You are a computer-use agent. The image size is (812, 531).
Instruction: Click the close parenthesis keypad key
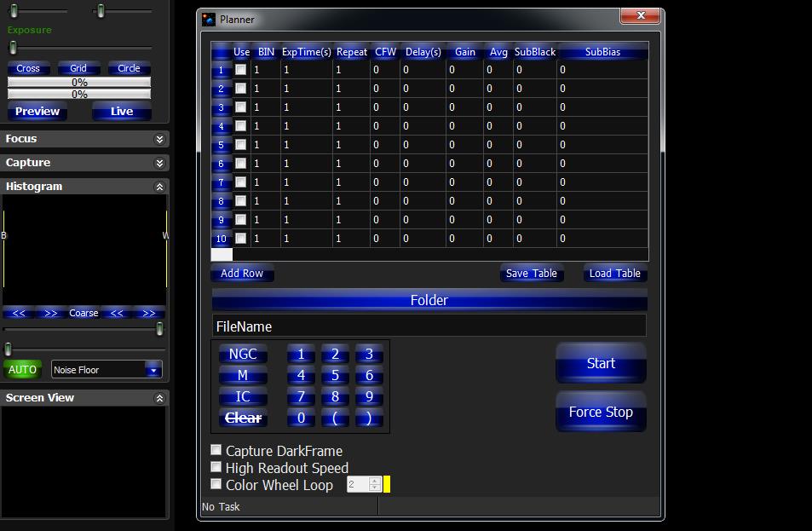pyautogui.click(x=369, y=418)
